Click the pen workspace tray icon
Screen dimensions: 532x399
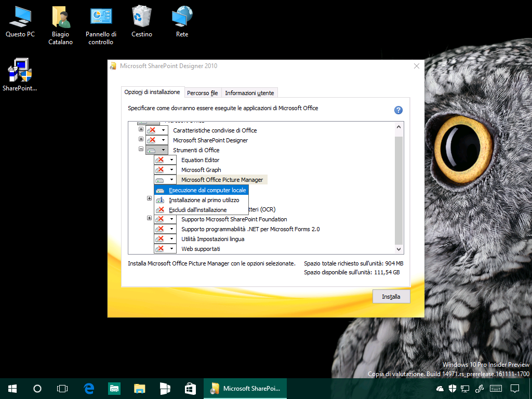tap(480, 389)
